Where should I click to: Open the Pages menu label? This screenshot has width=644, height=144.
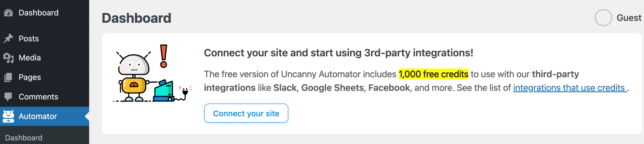30,77
